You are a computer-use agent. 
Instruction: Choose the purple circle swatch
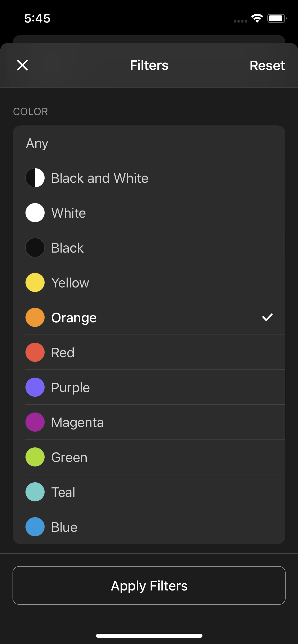(35, 387)
